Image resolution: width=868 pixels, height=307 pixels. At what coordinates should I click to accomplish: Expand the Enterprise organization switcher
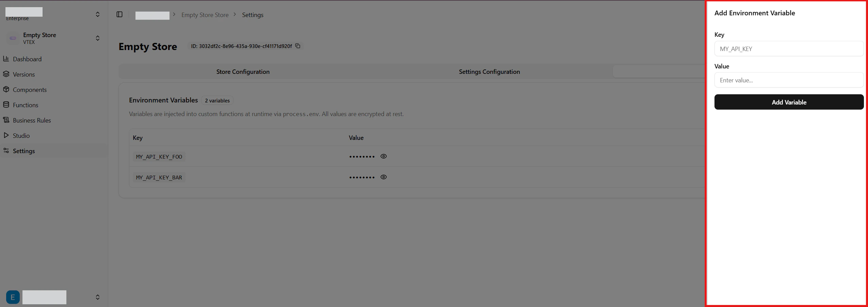pyautogui.click(x=98, y=14)
